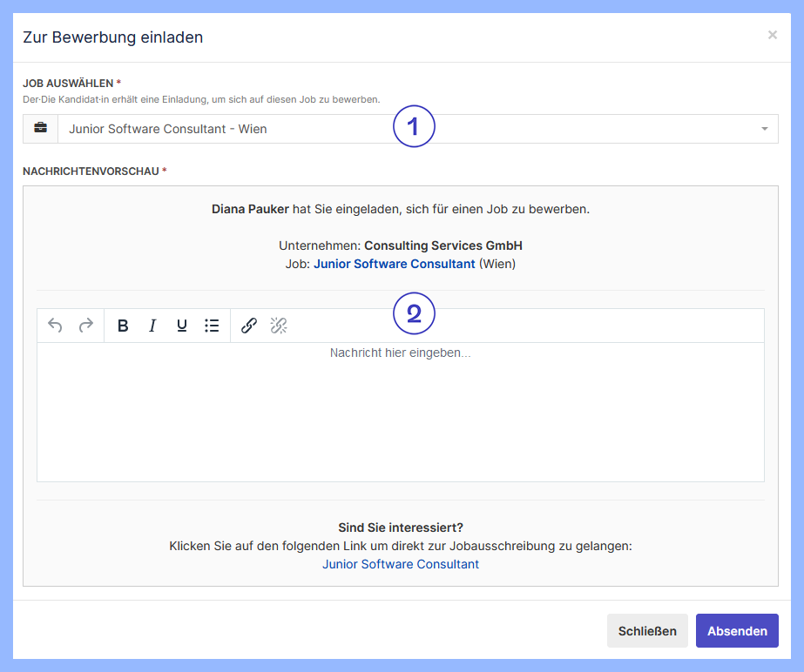Toggle bold formatting
Screen dimensions: 804x672
pyautogui.click(x=123, y=326)
